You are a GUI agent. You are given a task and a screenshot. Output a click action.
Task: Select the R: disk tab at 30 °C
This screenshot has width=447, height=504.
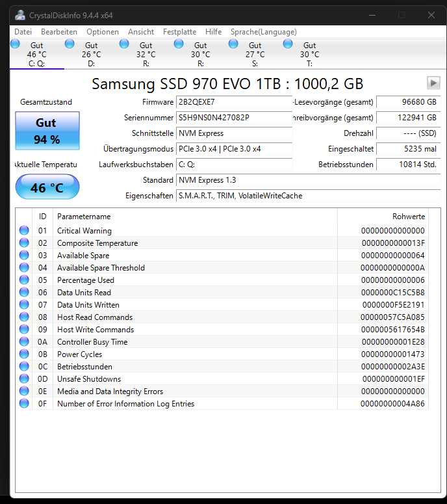pos(200,54)
